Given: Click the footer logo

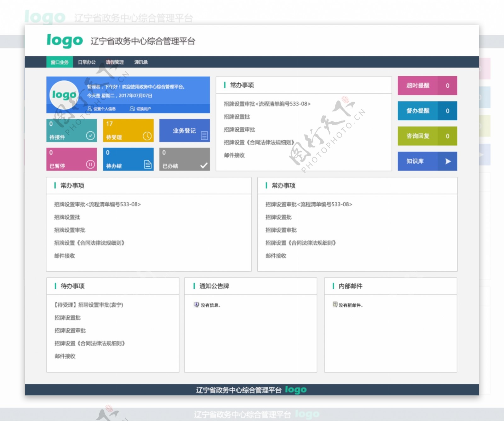Looking at the screenshot, I should pos(295,390).
